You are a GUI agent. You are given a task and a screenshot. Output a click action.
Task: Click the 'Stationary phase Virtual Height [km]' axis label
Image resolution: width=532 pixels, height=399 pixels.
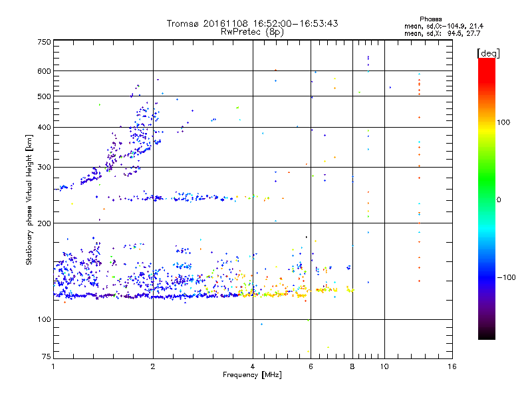pyautogui.click(x=29, y=199)
